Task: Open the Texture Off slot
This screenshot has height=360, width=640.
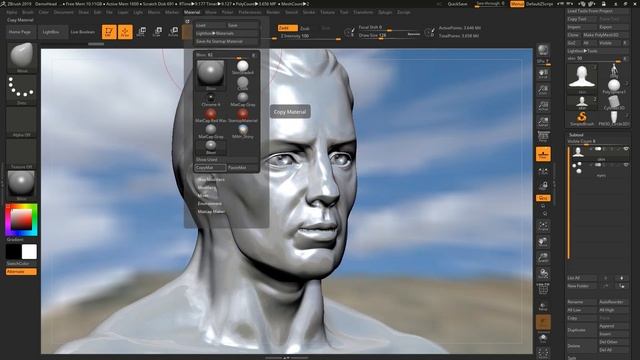Action: [21, 154]
